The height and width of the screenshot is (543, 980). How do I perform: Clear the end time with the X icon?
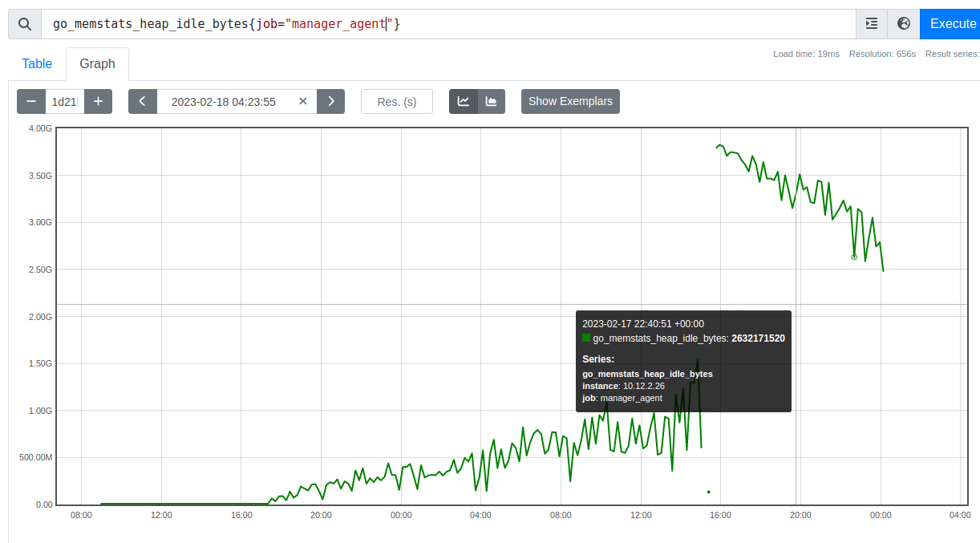[x=302, y=101]
